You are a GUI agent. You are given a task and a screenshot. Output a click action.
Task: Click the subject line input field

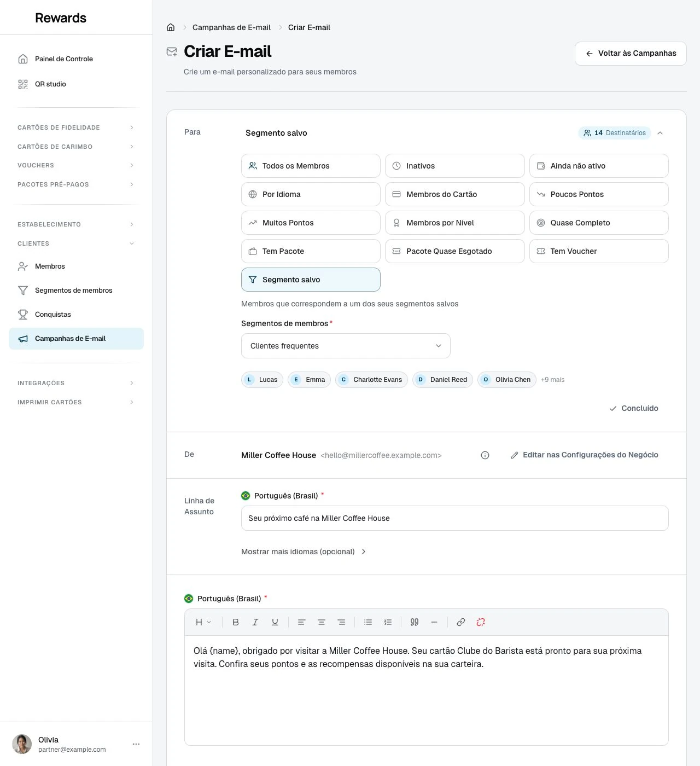click(x=455, y=518)
